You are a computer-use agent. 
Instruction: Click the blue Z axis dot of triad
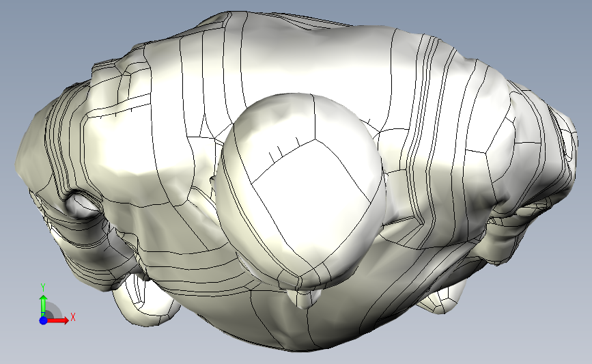(x=43, y=320)
